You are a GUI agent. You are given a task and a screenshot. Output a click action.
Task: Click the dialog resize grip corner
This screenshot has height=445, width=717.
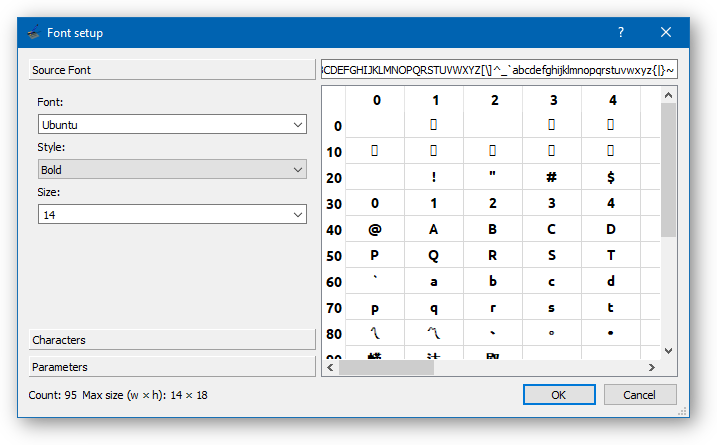[683, 411]
